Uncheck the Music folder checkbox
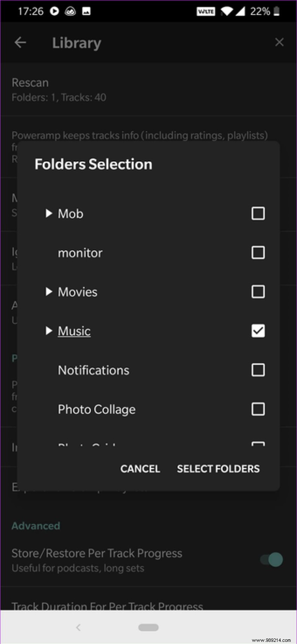This screenshot has height=644, width=297. 258,331
